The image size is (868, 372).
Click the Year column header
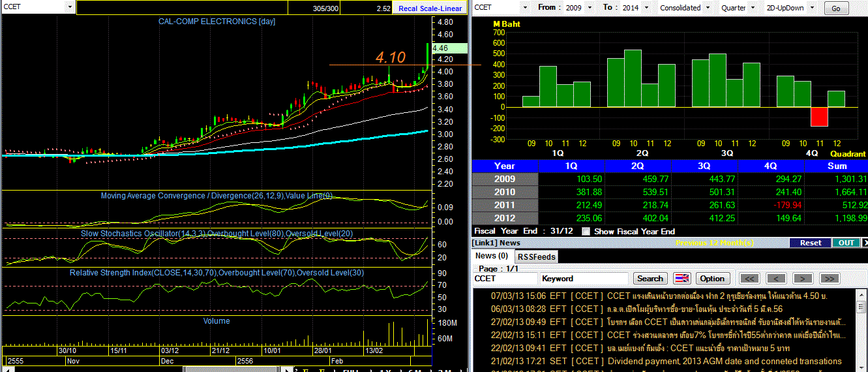pyautogui.click(x=505, y=166)
